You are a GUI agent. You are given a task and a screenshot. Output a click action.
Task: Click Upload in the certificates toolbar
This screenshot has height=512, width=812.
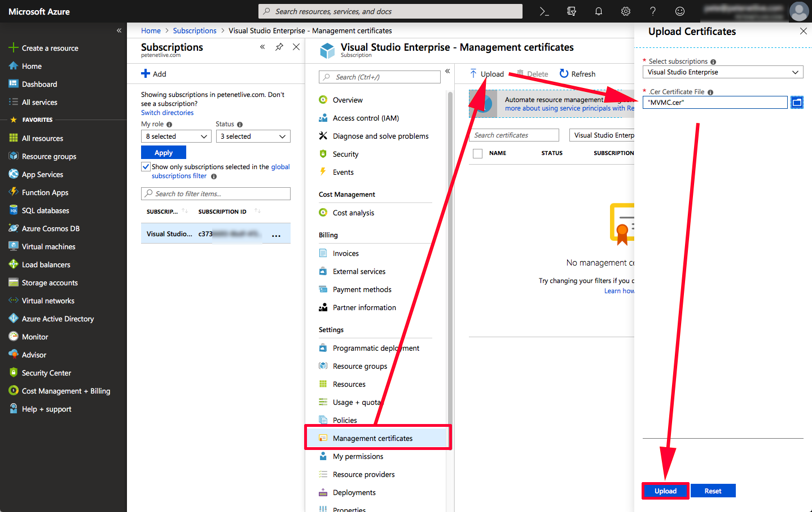pyautogui.click(x=487, y=74)
